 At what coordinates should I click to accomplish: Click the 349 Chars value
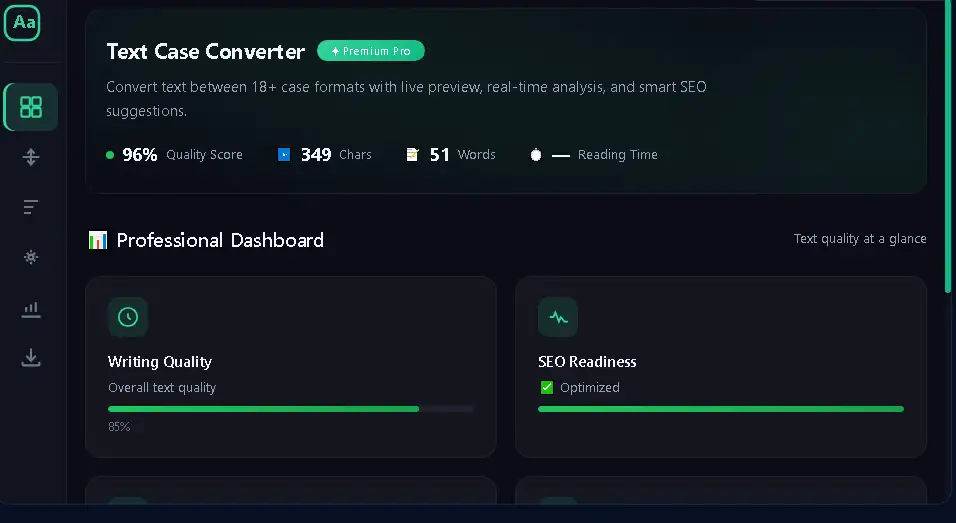pyautogui.click(x=316, y=155)
